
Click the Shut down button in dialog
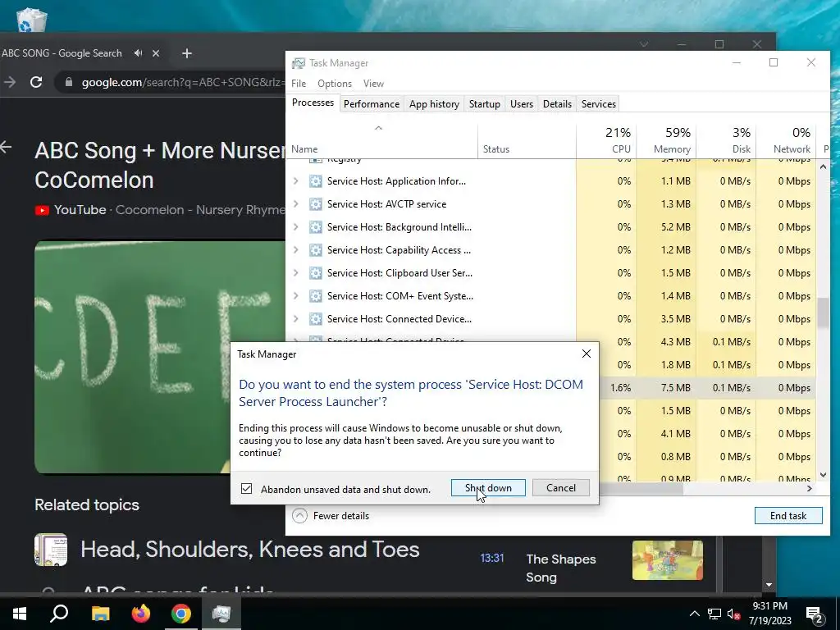coord(488,487)
